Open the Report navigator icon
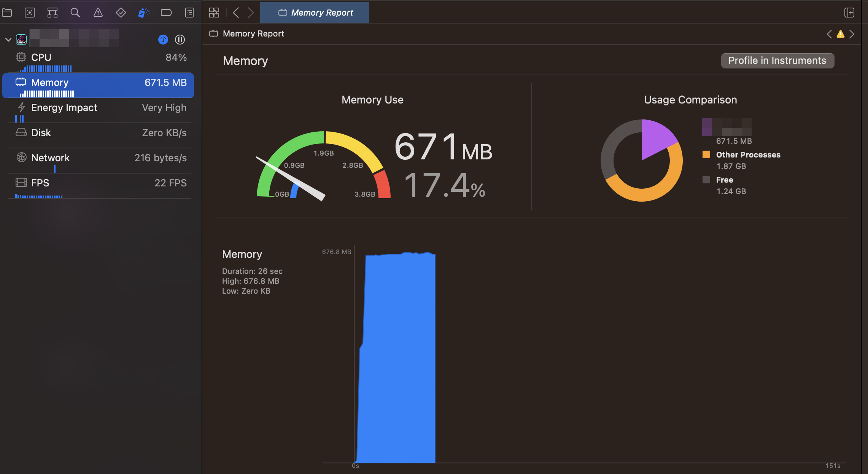Viewport: 868px width, 474px height. (189, 13)
